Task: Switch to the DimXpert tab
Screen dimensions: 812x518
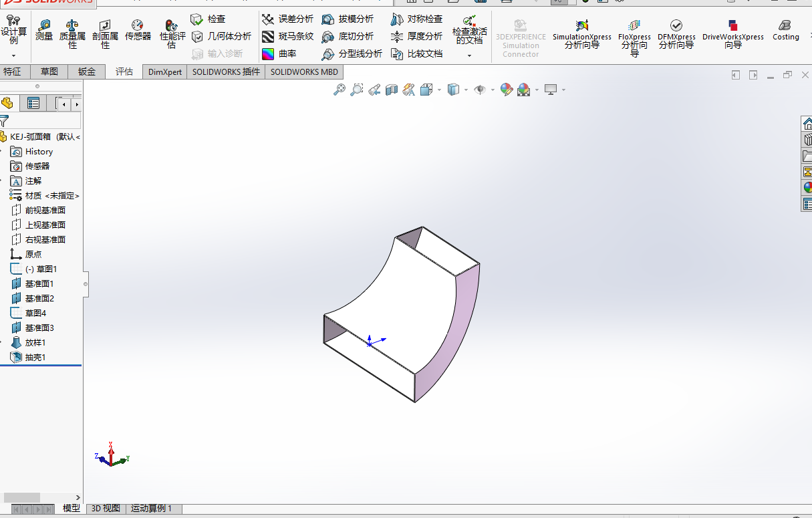Action: [x=165, y=72]
